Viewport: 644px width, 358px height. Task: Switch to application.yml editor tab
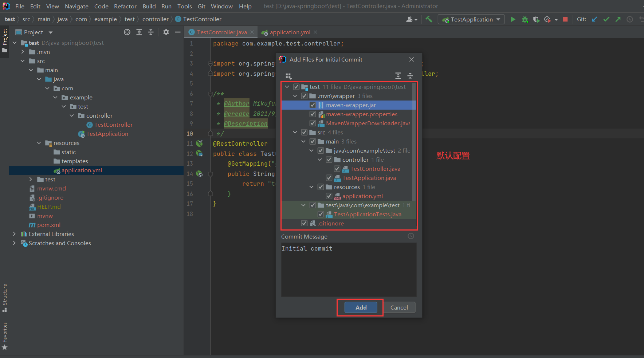tap(290, 32)
